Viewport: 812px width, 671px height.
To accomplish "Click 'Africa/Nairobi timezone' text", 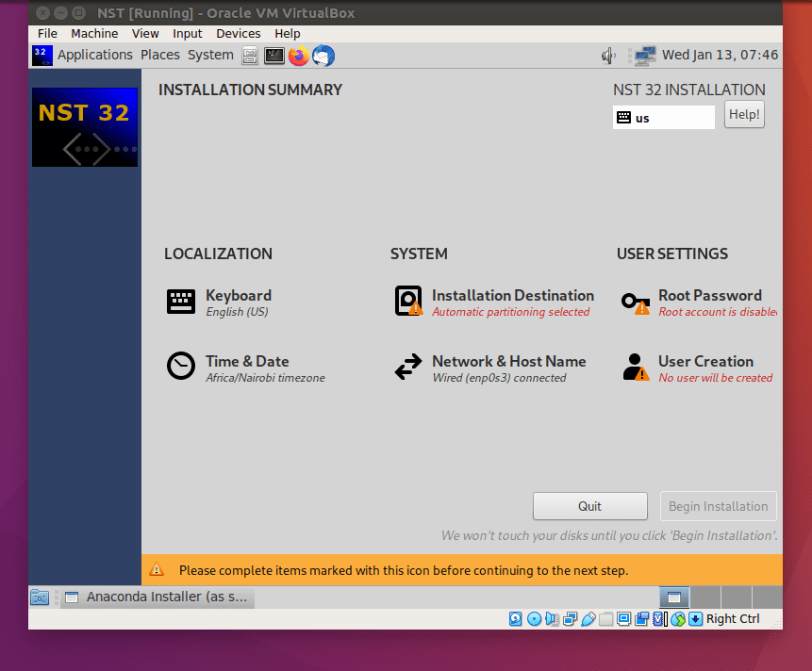I will coord(265,378).
